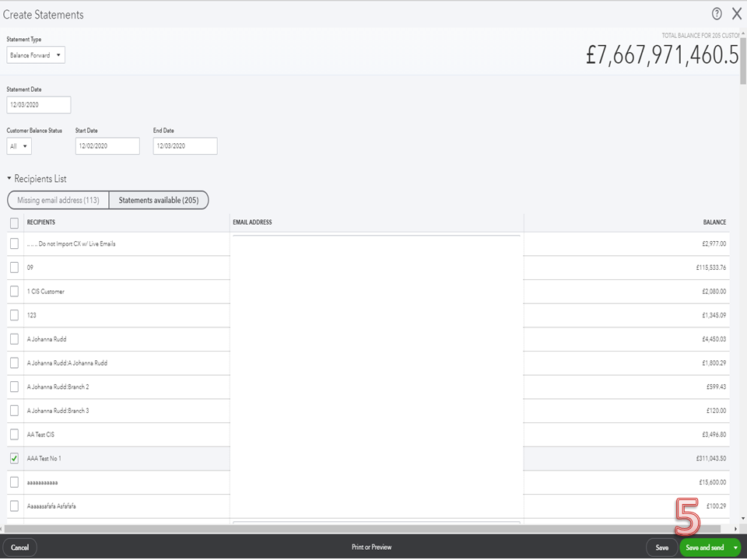
Task: Click the total balance amount £7,667,971,460.5
Action: [662, 54]
